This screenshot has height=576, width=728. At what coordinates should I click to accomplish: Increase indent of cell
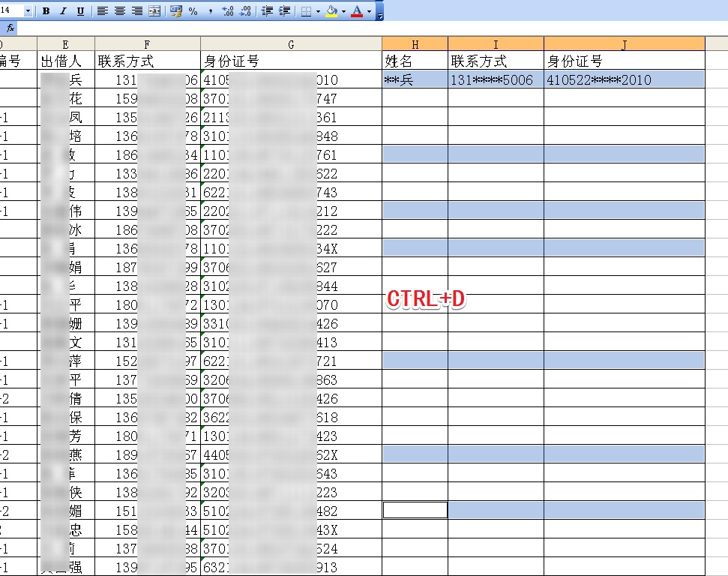284,11
